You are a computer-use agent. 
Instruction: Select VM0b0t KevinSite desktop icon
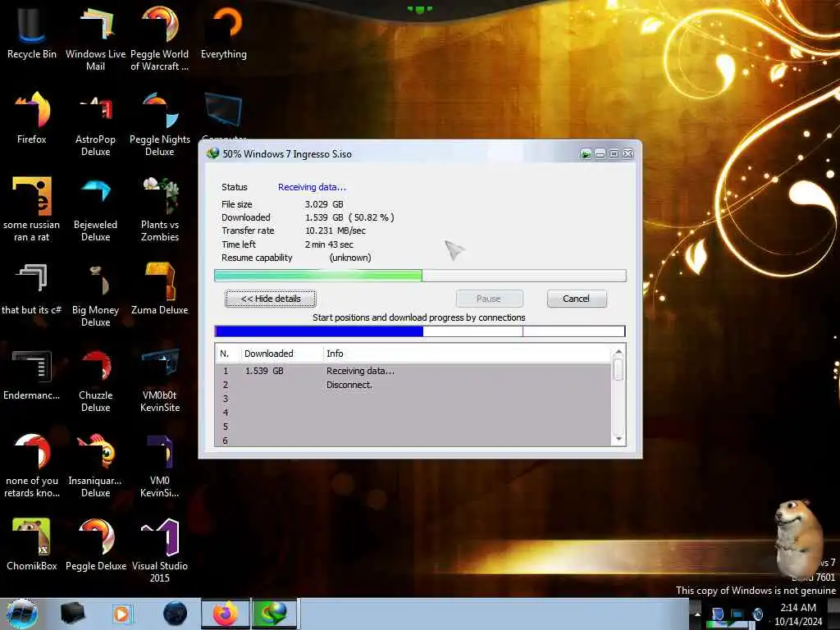(160, 380)
